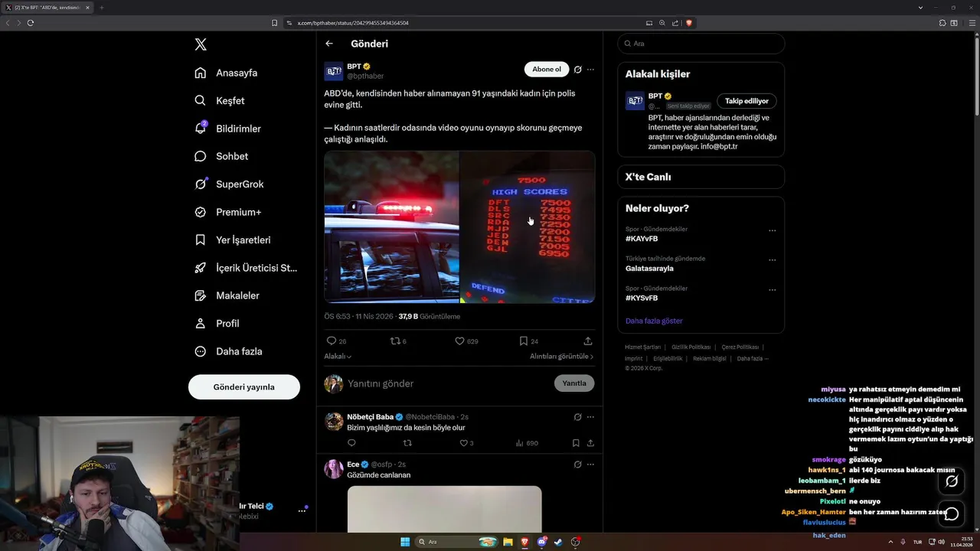Screen dimensions: 980x551
Task: Open more options for Galatasarayla trend
Action: tap(772, 260)
